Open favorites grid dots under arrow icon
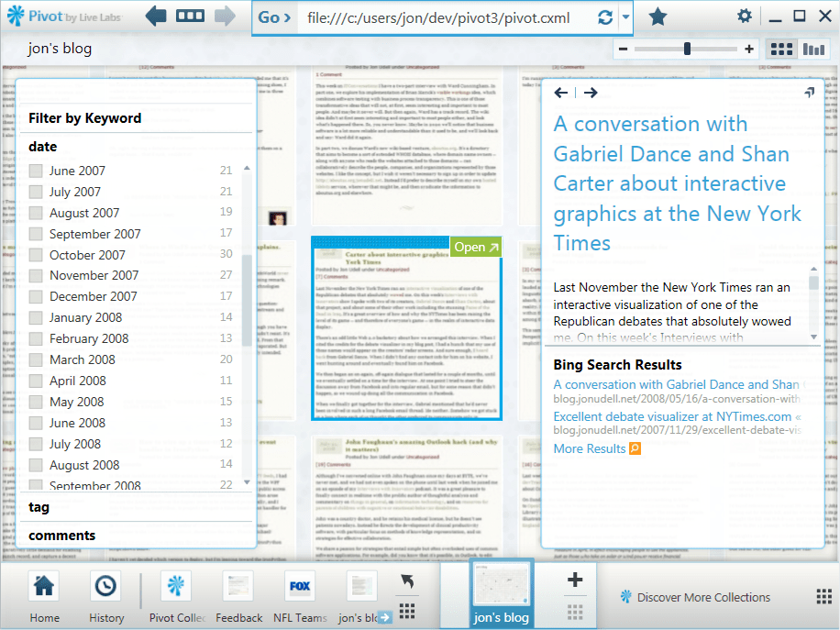Viewport: 840px width, 630px height. pyautogui.click(x=407, y=611)
